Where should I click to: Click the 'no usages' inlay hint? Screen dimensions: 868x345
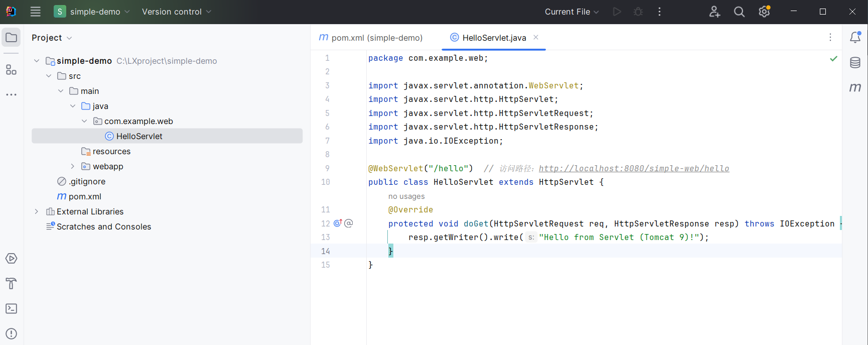[x=406, y=196]
